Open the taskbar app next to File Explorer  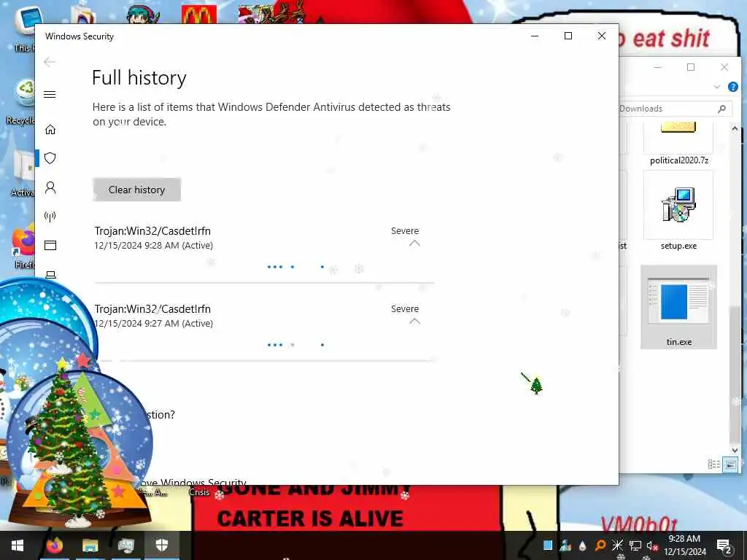(x=125, y=545)
